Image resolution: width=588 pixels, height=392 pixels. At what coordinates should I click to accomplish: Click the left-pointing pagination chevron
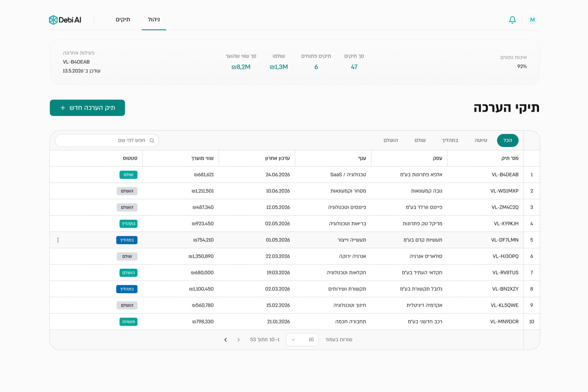click(226, 340)
